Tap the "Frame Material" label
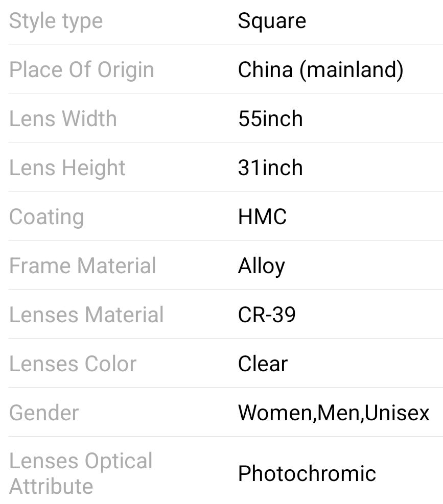 82,266
